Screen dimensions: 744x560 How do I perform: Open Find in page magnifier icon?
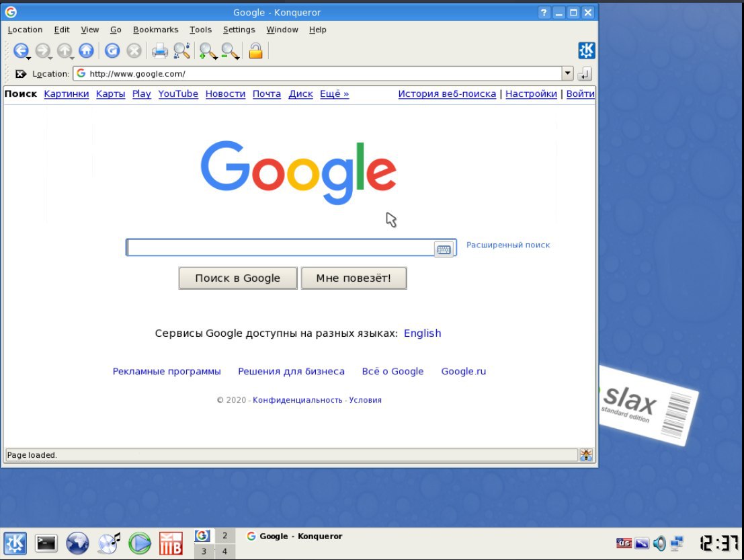coord(181,50)
